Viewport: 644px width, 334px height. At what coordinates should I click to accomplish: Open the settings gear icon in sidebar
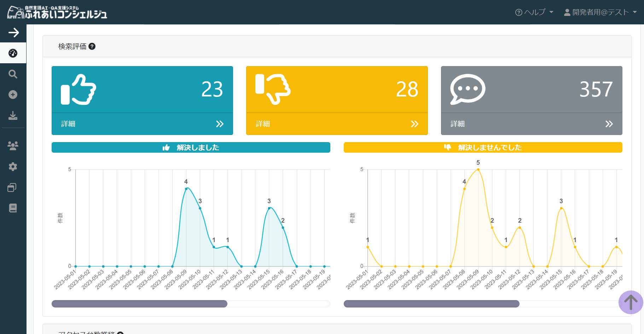click(x=13, y=166)
